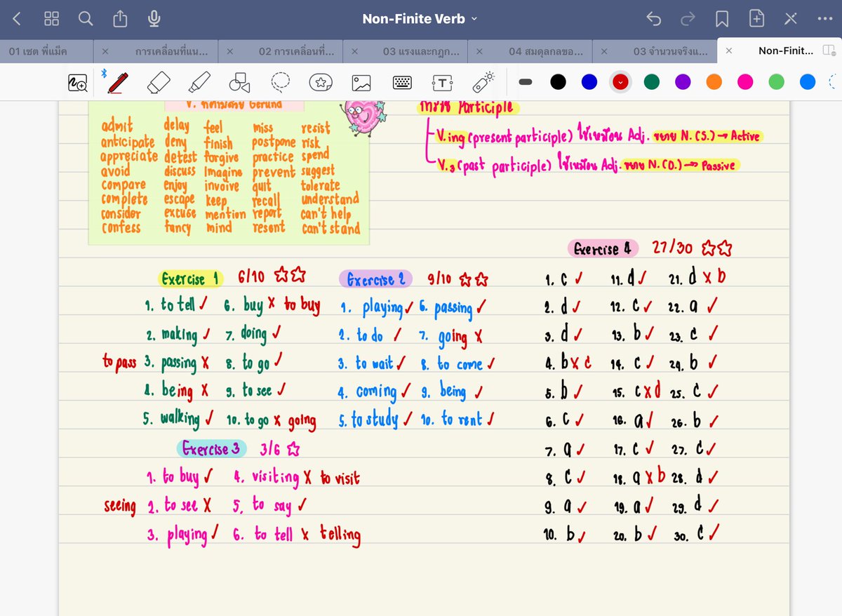Redo the last action
842x616 pixels.
pos(688,19)
